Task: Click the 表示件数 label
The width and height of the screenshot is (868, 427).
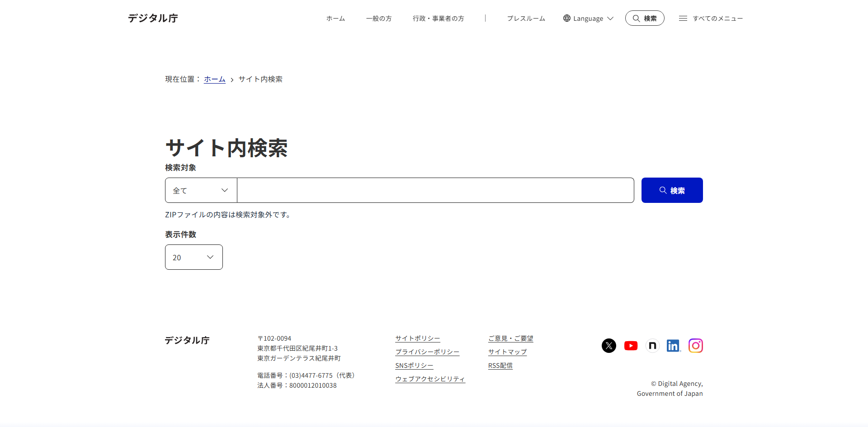Action: click(x=180, y=235)
